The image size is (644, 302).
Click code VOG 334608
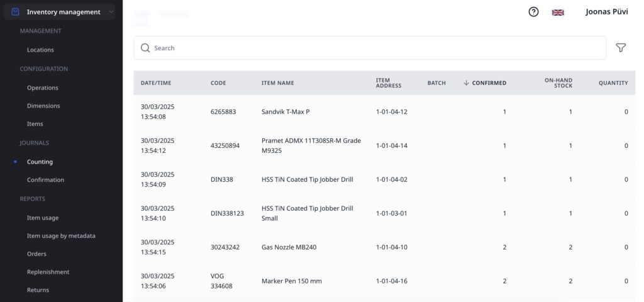coord(221,281)
